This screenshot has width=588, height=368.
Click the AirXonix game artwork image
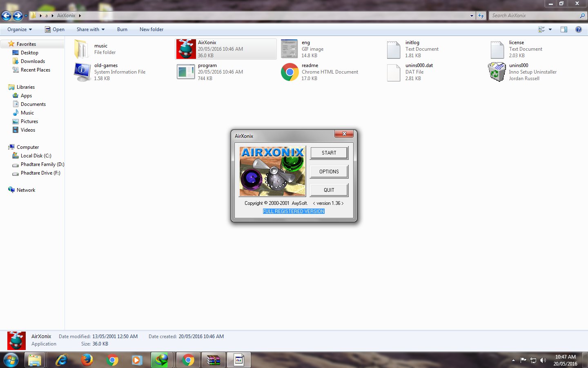pos(272,171)
